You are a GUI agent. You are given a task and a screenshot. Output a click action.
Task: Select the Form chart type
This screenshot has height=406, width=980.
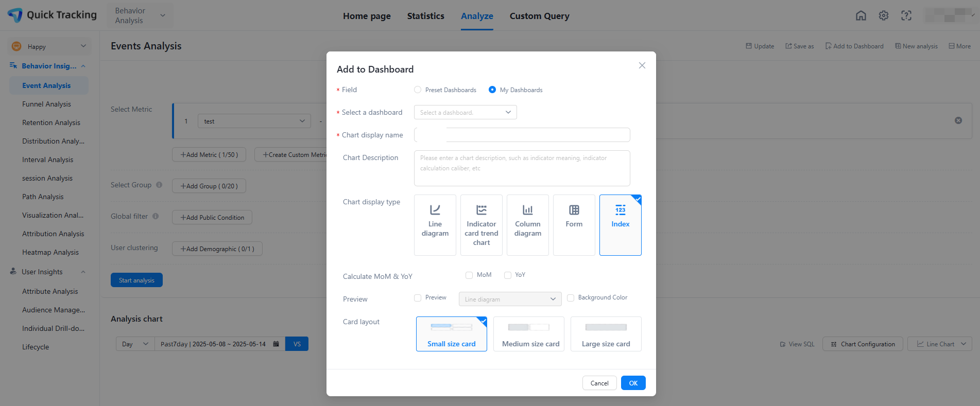click(x=574, y=225)
